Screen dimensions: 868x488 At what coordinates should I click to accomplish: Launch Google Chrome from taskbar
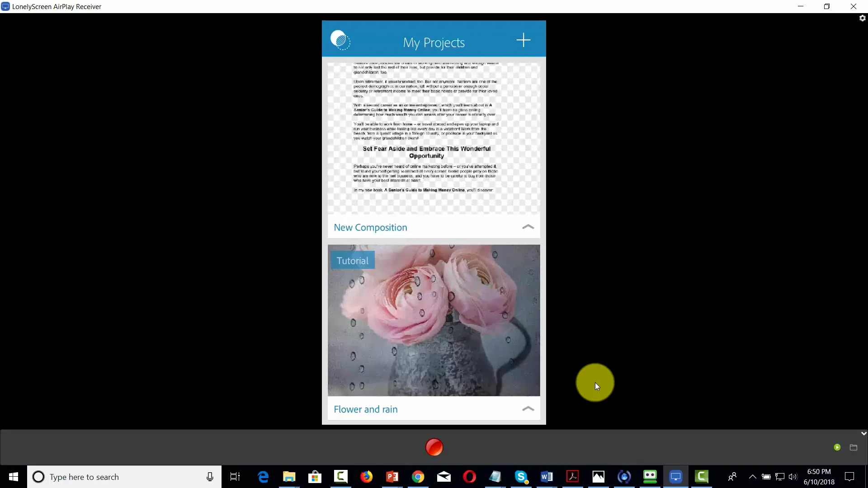tap(418, 477)
